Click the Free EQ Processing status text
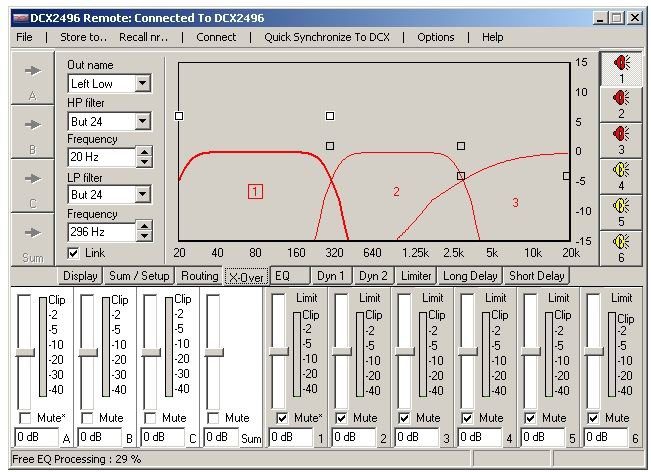 click(76, 459)
